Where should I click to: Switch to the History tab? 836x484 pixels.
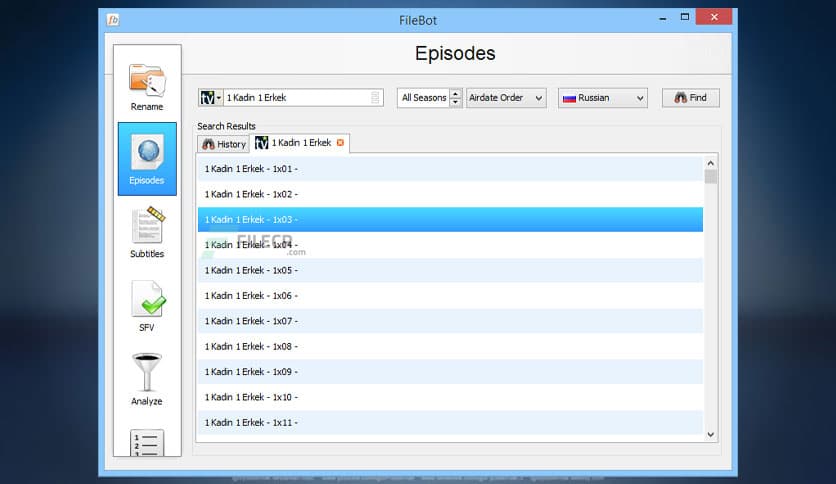point(224,144)
